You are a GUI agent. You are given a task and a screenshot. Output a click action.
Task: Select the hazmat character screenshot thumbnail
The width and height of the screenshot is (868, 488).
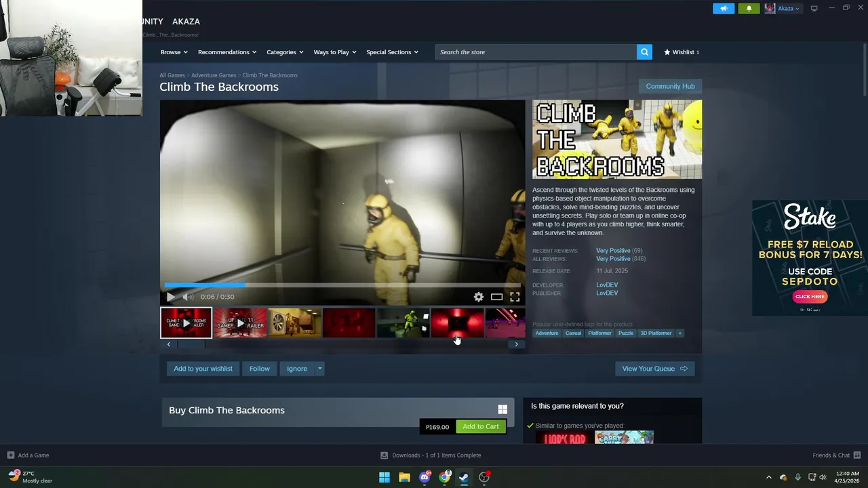coord(403,323)
